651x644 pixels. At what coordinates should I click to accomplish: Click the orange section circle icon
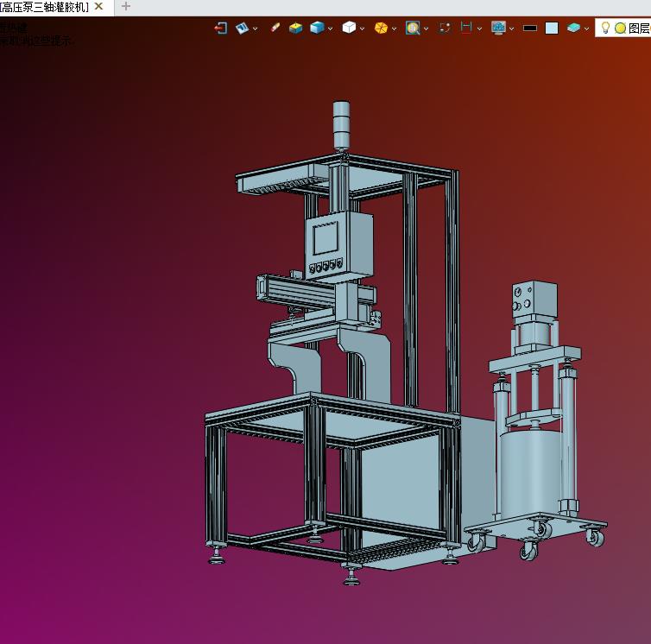tap(381, 28)
